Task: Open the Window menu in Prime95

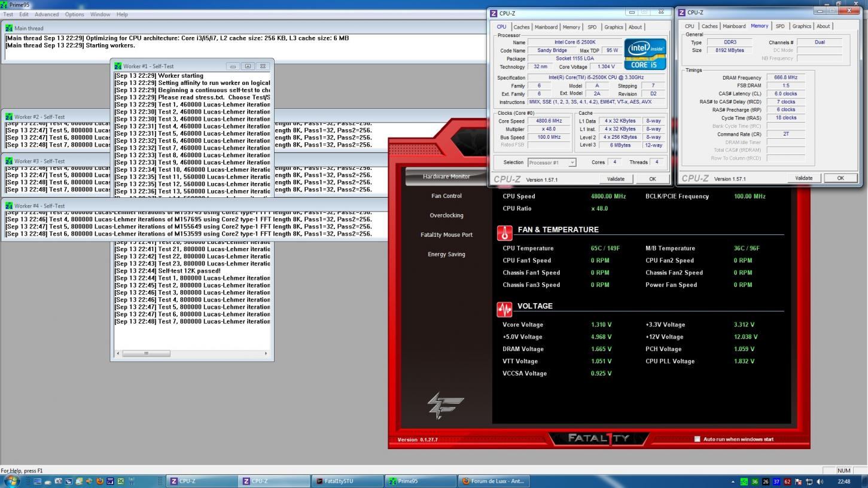Action: (x=100, y=14)
